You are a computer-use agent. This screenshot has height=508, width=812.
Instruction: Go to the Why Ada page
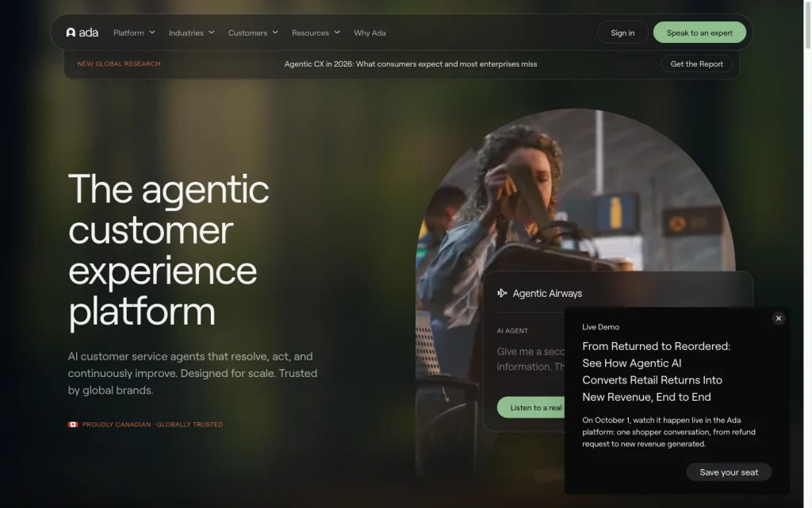point(370,33)
